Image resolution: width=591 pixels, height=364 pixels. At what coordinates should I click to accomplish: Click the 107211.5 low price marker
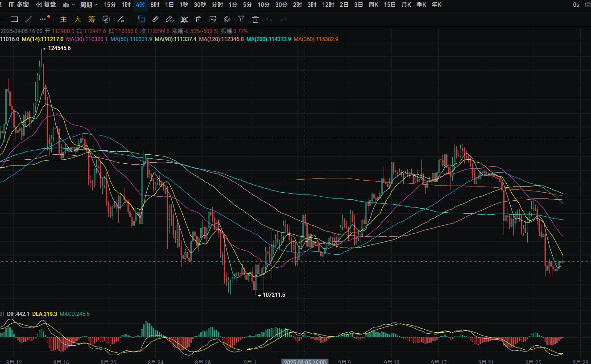point(273,295)
